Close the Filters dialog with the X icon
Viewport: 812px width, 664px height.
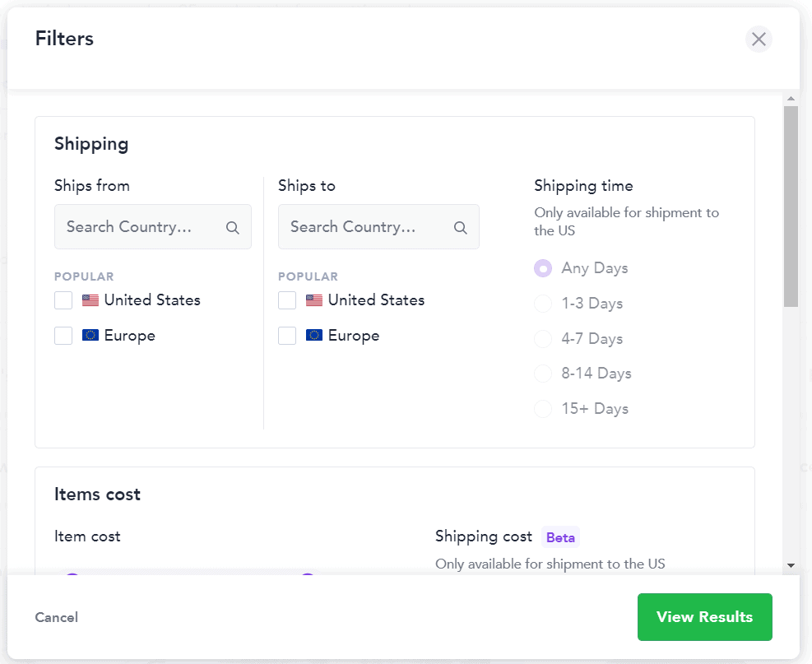(759, 39)
